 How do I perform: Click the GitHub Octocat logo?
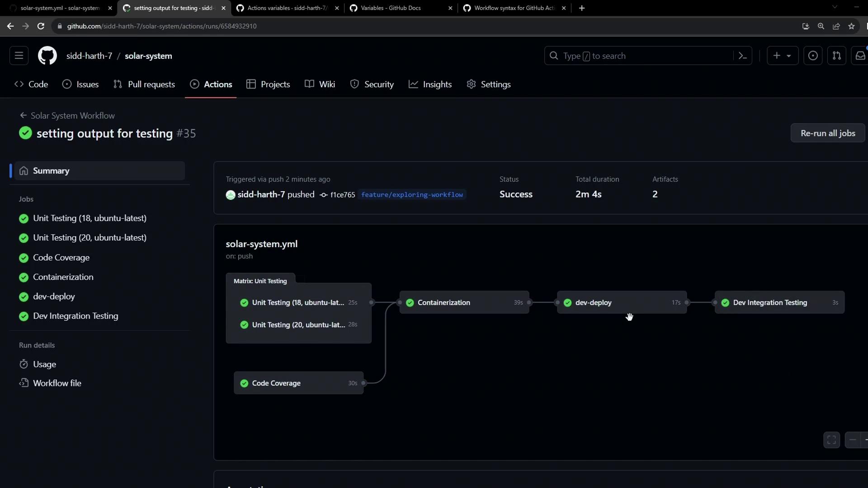(x=47, y=56)
